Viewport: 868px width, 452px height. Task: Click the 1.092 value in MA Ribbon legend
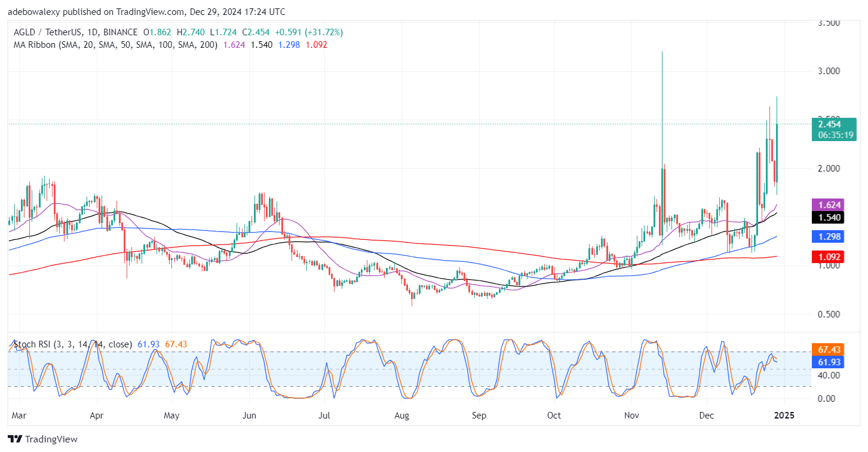coord(316,45)
